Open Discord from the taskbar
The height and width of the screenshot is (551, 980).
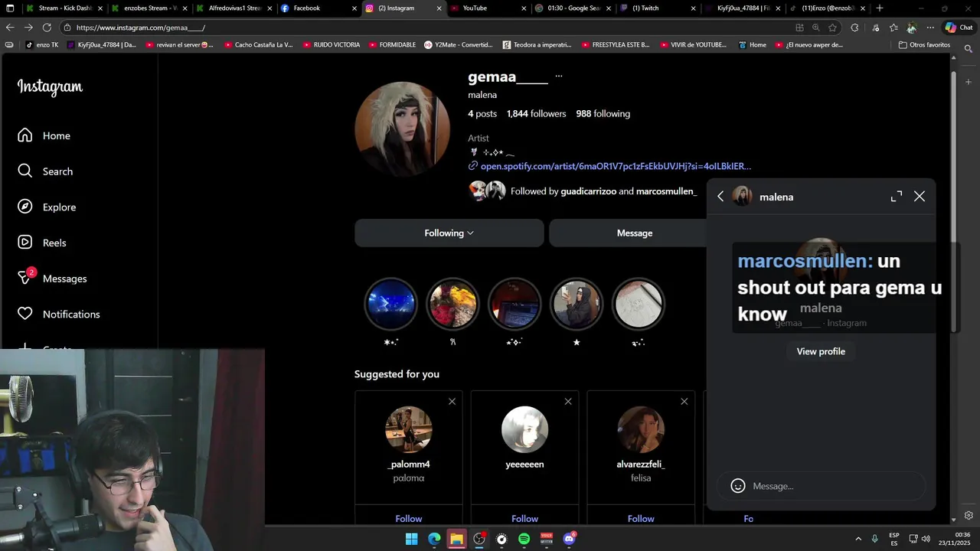[x=569, y=539]
